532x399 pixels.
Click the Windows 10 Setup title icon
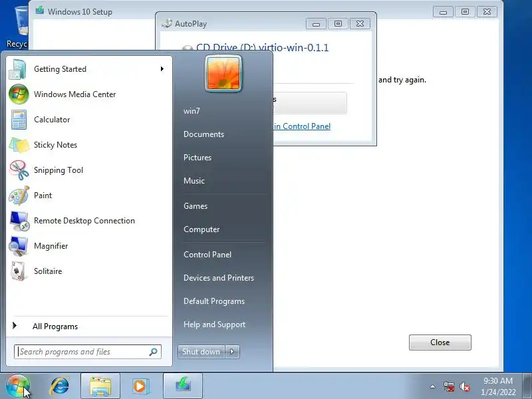[40, 11]
